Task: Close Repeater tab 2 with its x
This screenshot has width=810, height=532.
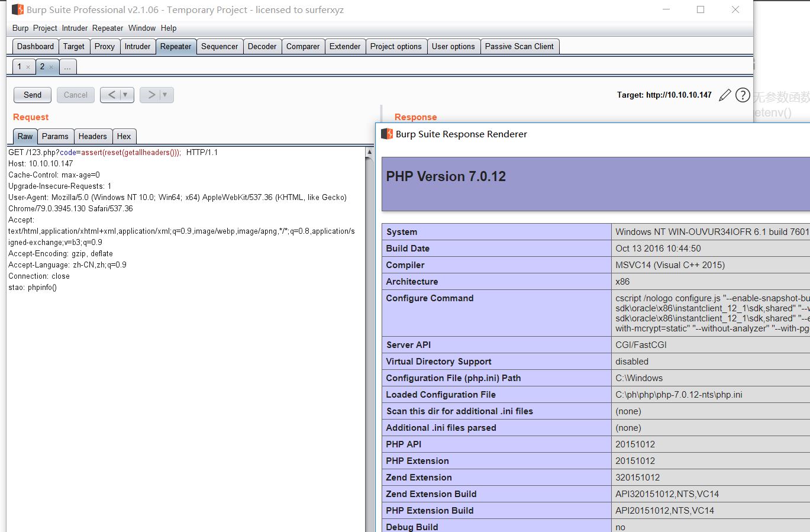Action: tap(51, 67)
